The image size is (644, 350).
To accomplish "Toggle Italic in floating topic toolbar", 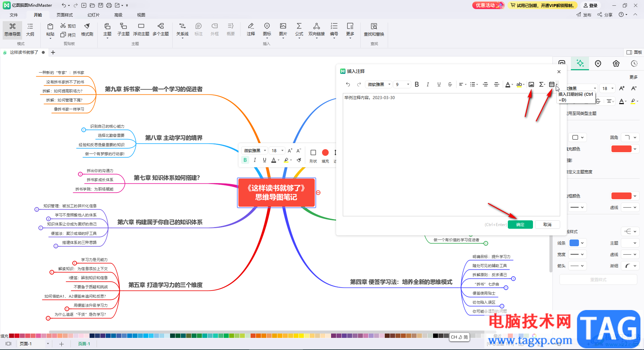I will tap(255, 160).
